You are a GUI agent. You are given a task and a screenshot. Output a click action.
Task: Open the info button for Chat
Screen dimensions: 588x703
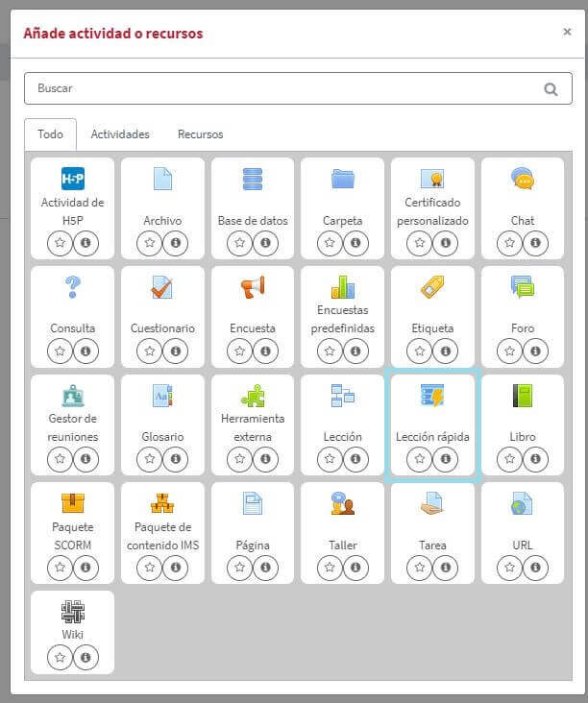pos(535,243)
